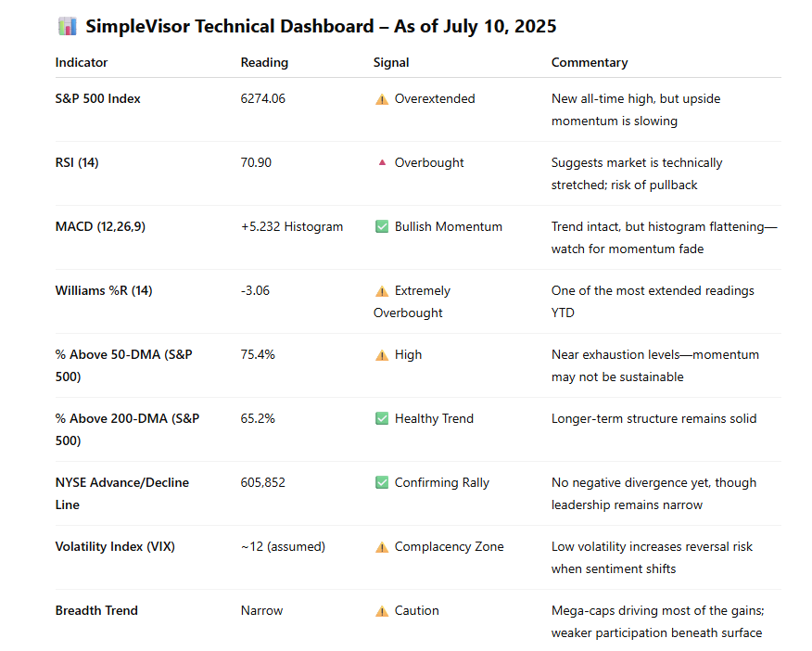Click the green check icon beside Confirming Rally
The width and height of the screenshot is (812, 651).
(382, 482)
